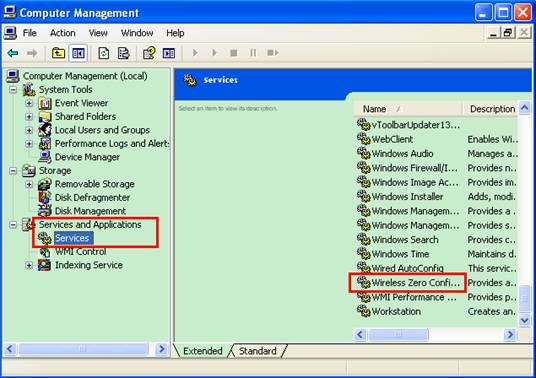Switch to the Standard tab
Viewport: 536px width, 378px height.
(x=258, y=351)
